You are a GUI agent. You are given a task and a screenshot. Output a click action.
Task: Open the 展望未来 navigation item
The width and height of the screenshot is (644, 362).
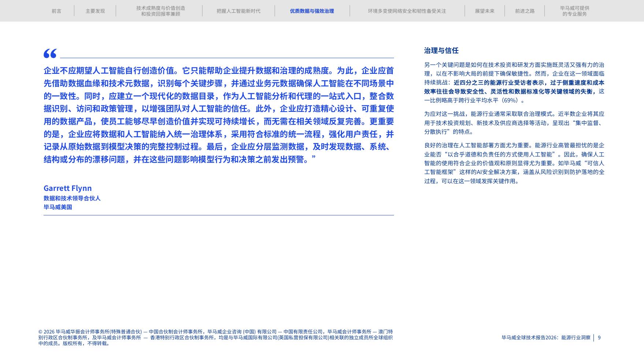pos(484,11)
